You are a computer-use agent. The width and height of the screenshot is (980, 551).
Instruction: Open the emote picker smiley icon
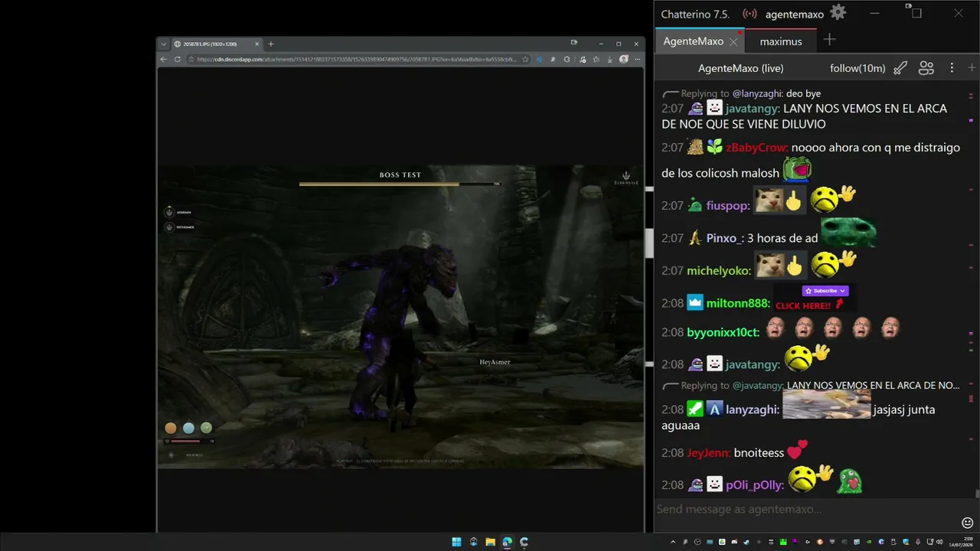pos(968,523)
